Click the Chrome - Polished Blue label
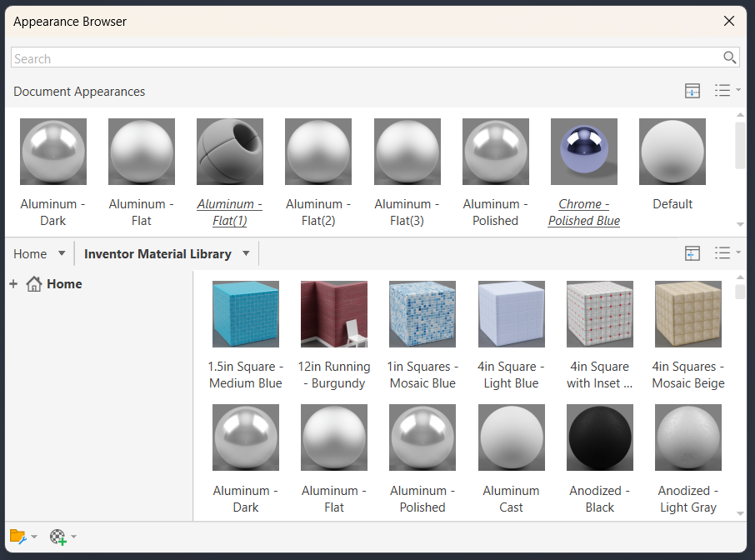This screenshot has height=560, width=755. [x=584, y=212]
